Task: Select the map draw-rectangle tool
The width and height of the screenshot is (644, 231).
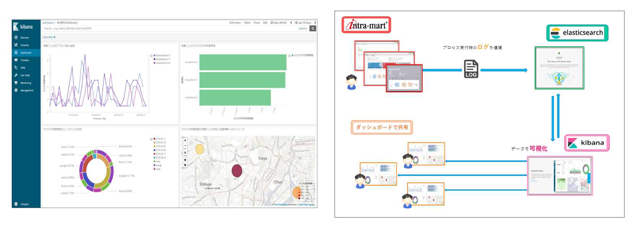Action: (185, 165)
